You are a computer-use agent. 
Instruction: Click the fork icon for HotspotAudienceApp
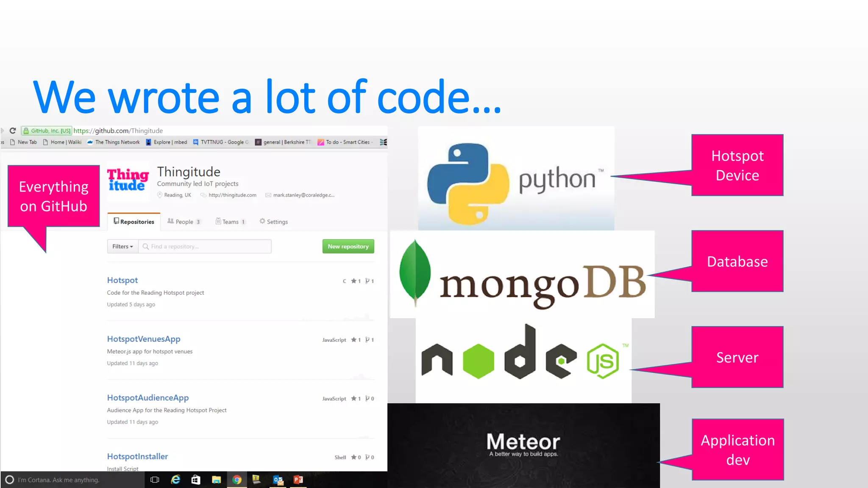click(x=367, y=399)
